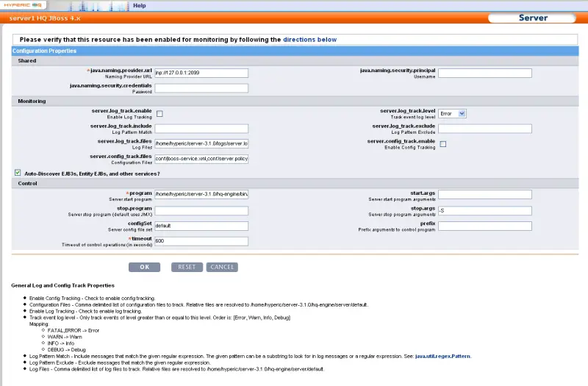The width and height of the screenshot is (588, 386).
Task: Click the Log Pattern Match field
Action: (201, 129)
